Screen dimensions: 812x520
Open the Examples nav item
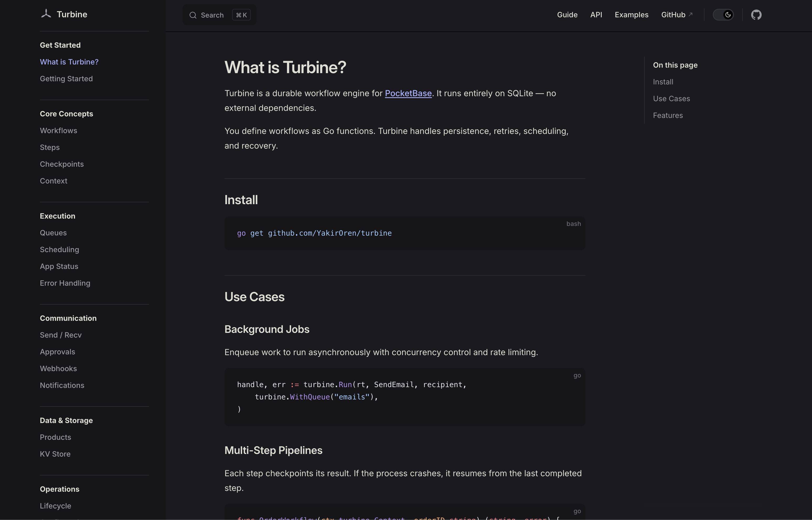[631, 15]
